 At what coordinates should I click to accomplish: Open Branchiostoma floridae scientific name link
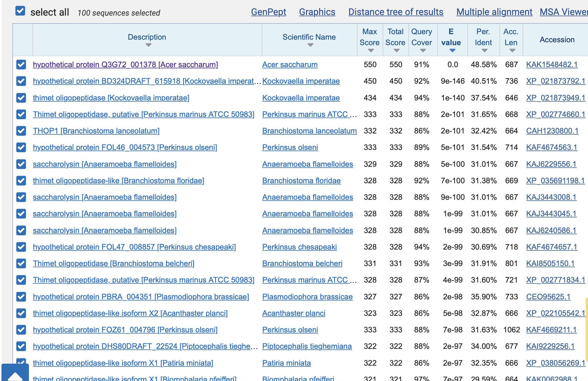tap(301, 181)
